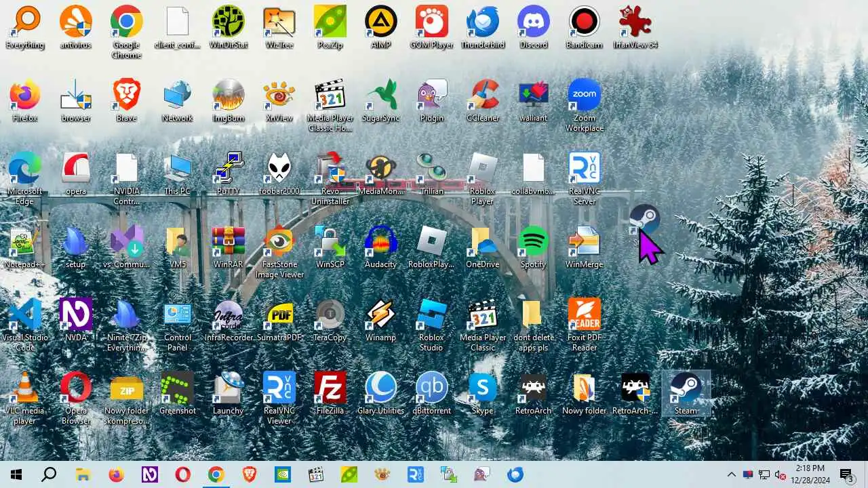Select the WinMerge desktop icon
Screen dimensions: 868x488
tap(585, 247)
